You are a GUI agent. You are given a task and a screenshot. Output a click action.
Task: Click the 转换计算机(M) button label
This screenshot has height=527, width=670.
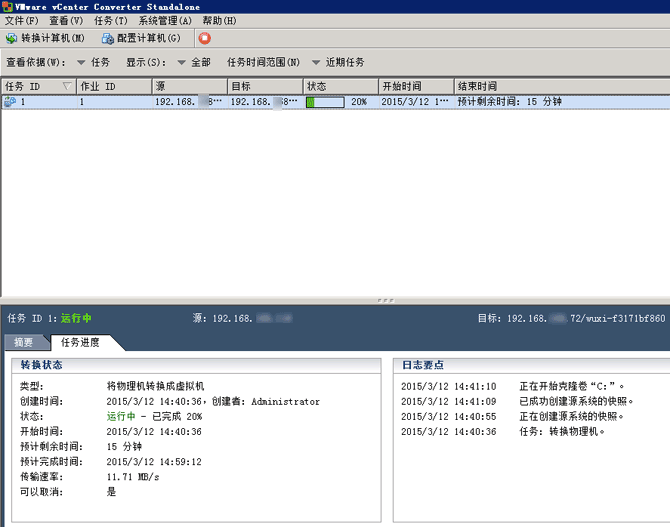[53, 38]
